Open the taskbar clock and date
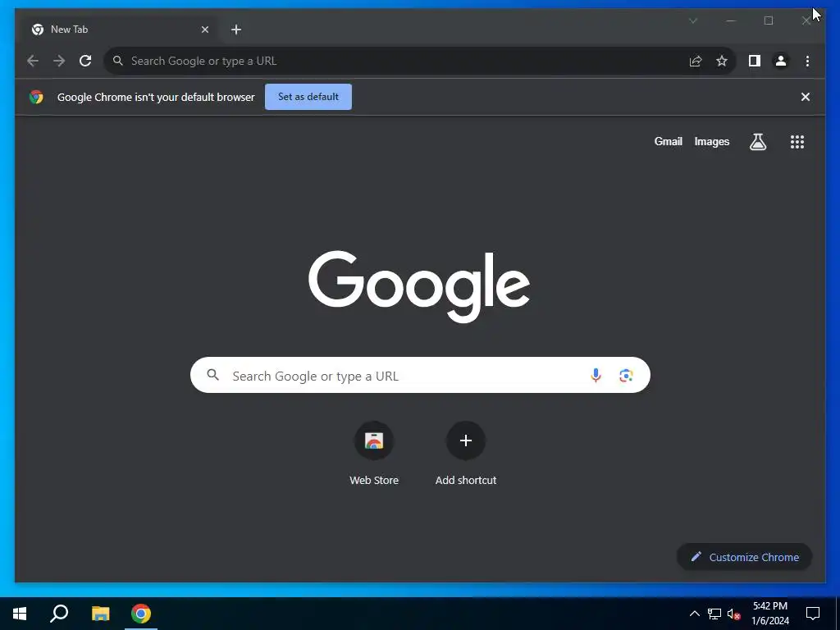 click(770, 614)
